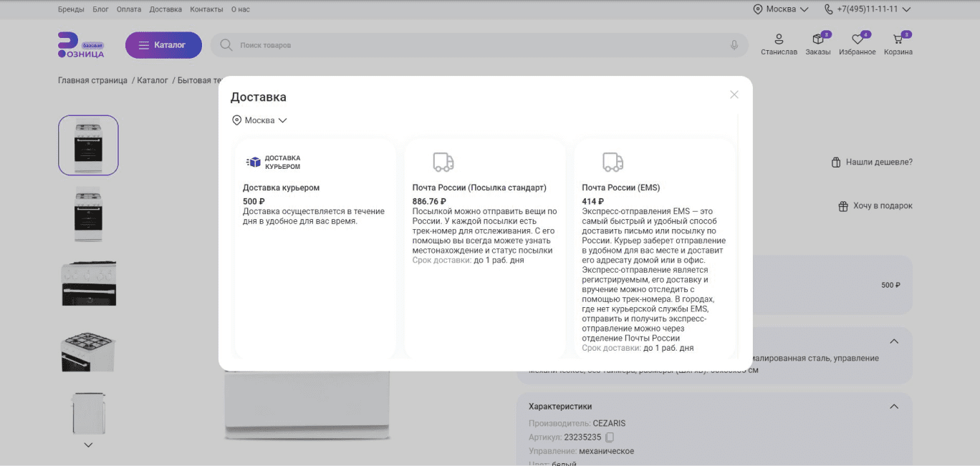The image size is (980, 466).
Task: Click truck icon for Почта России стандарт
Action: [x=443, y=162]
